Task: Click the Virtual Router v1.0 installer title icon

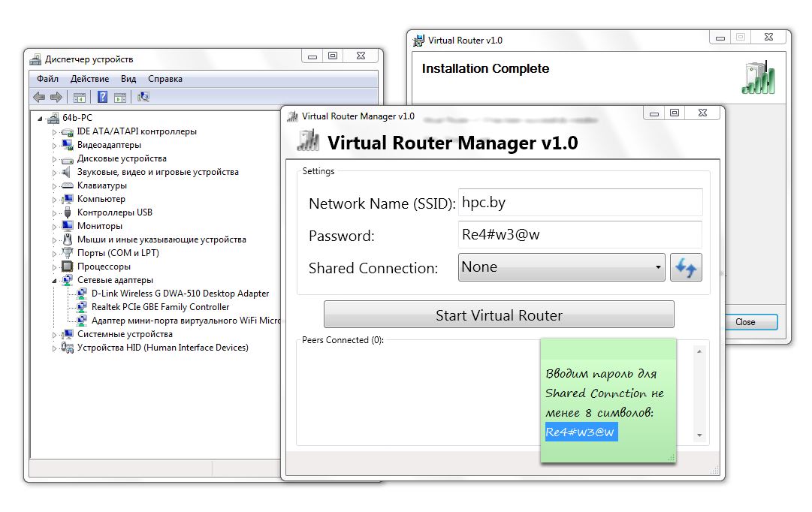Action: pos(418,41)
